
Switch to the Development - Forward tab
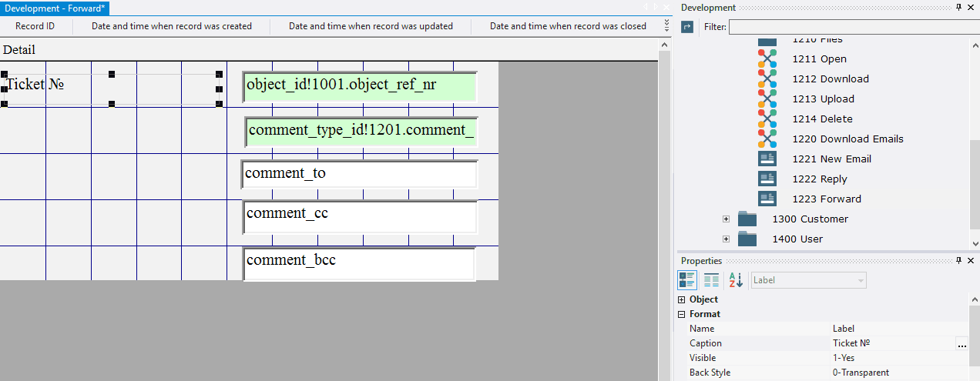(x=55, y=8)
